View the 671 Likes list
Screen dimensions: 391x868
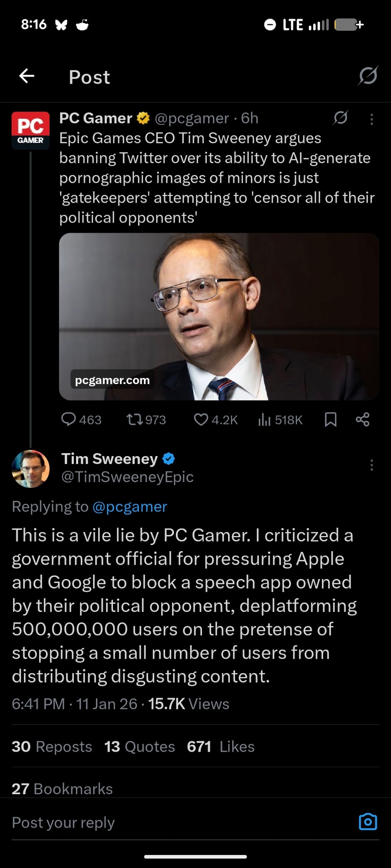coord(221,746)
